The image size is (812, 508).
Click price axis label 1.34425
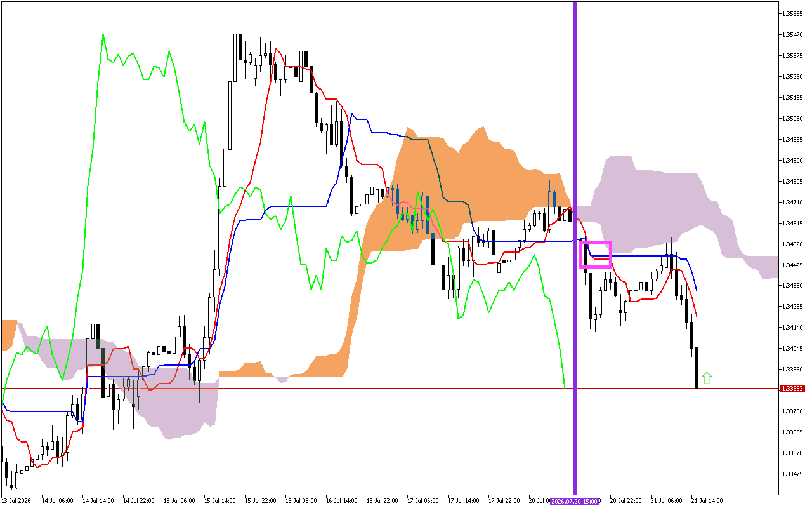(793, 265)
